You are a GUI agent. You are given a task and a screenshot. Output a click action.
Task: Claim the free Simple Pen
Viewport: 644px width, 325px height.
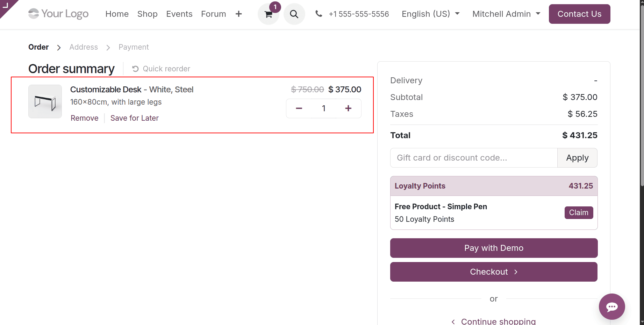pos(579,213)
